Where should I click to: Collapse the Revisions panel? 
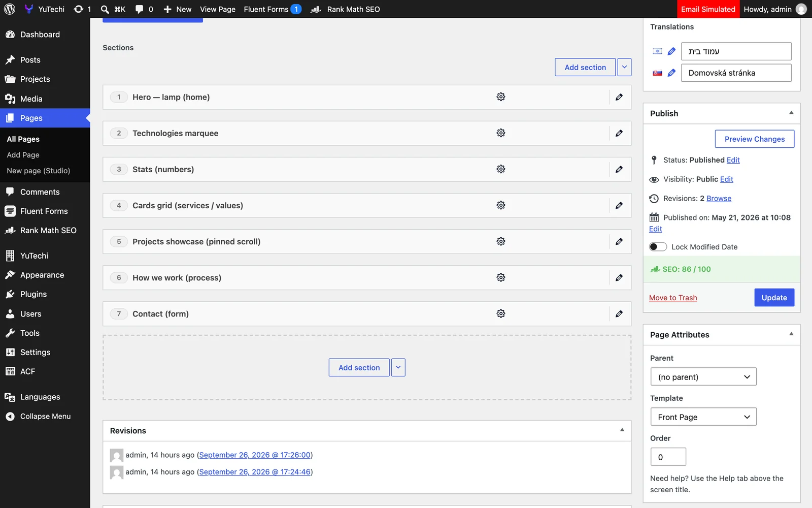point(622,430)
